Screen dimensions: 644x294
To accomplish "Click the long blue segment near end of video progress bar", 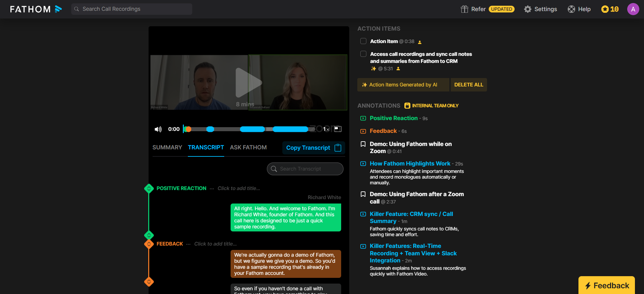I will pos(290,129).
